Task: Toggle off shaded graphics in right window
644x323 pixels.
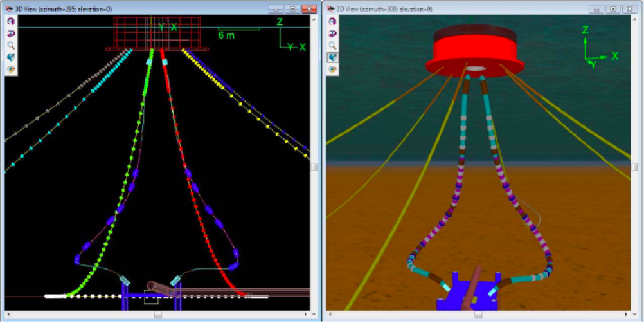Action: point(332,57)
